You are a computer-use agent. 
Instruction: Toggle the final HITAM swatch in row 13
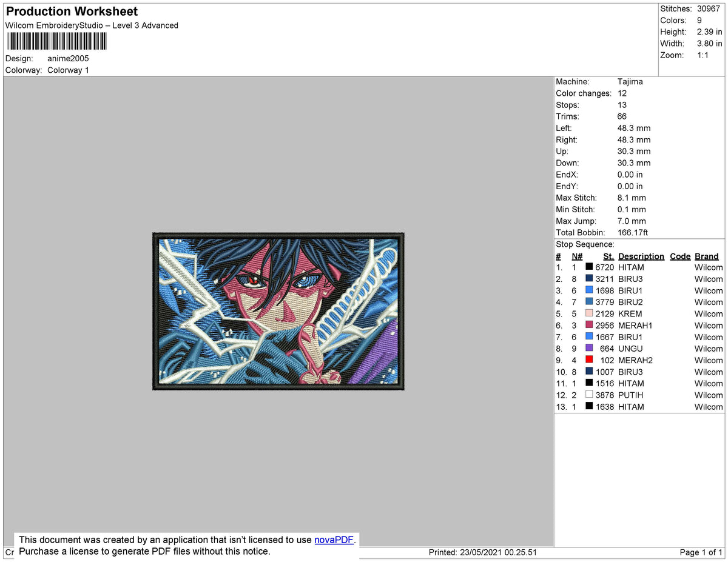coord(590,407)
